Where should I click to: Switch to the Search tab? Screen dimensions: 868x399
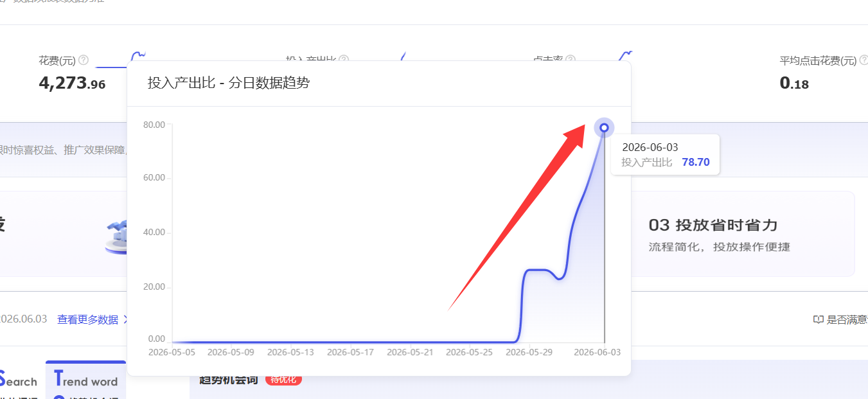[18, 380]
